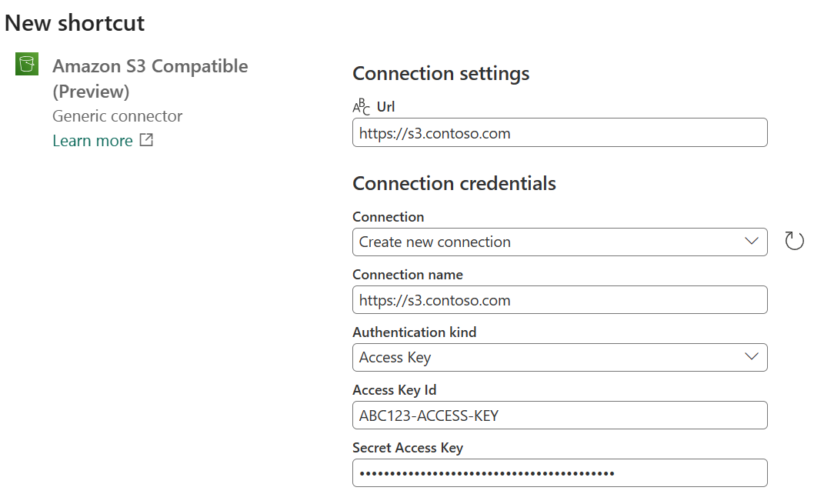Click the Connection credentials heading
The height and width of the screenshot is (504, 824).
point(454,184)
